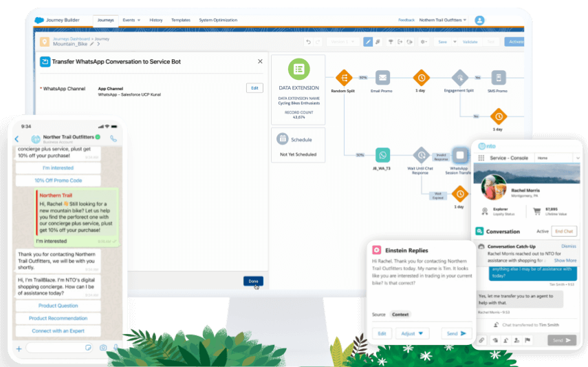The height and width of the screenshot is (367, 588).
Task: Click the undo arrow in toolbar
Action: [308, 42]
